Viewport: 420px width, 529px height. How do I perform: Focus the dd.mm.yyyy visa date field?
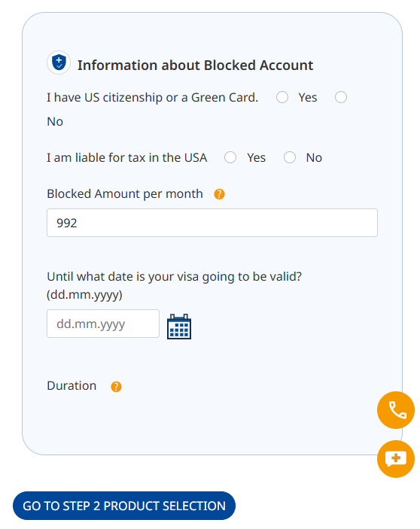tap(103, 324)
